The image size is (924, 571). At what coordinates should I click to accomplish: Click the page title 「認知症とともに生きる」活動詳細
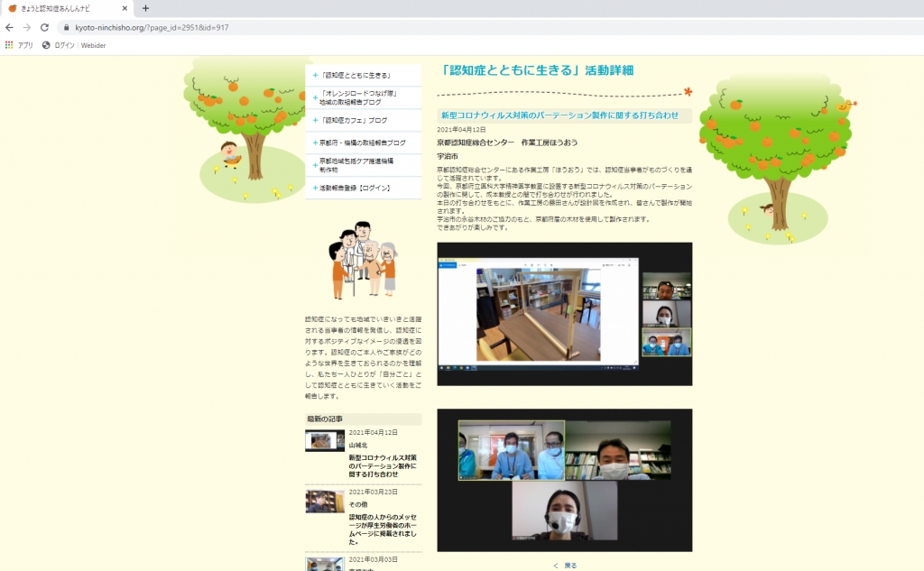pyautogui.click(x=538, y=70)
